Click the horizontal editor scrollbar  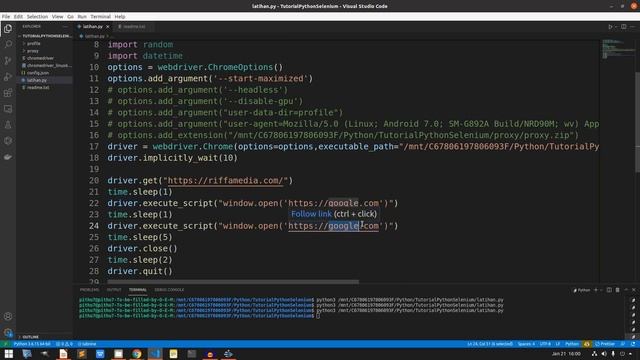click(233, 282)
